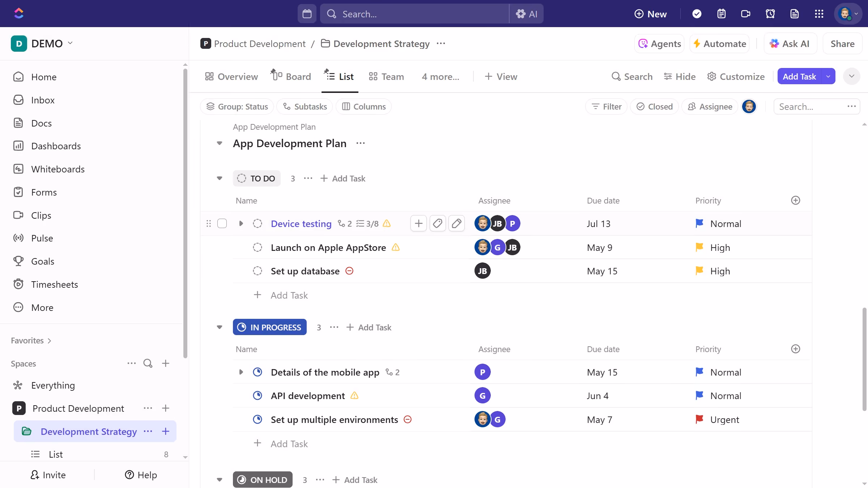Open the May 9 due date of Launch on Apple AppStore
The height and width of the screenshot is (488, 868).
coord(599,248)
